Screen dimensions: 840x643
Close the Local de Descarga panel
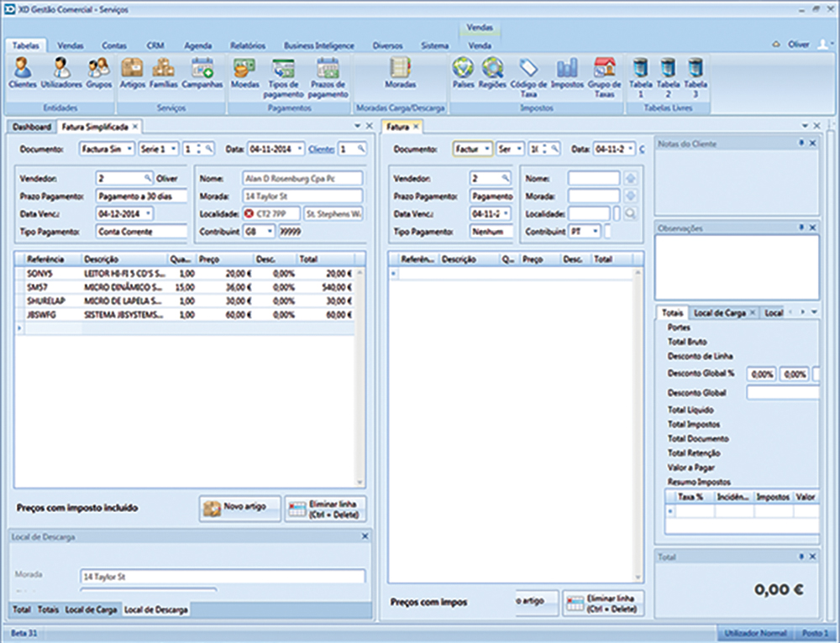[365, 536]
